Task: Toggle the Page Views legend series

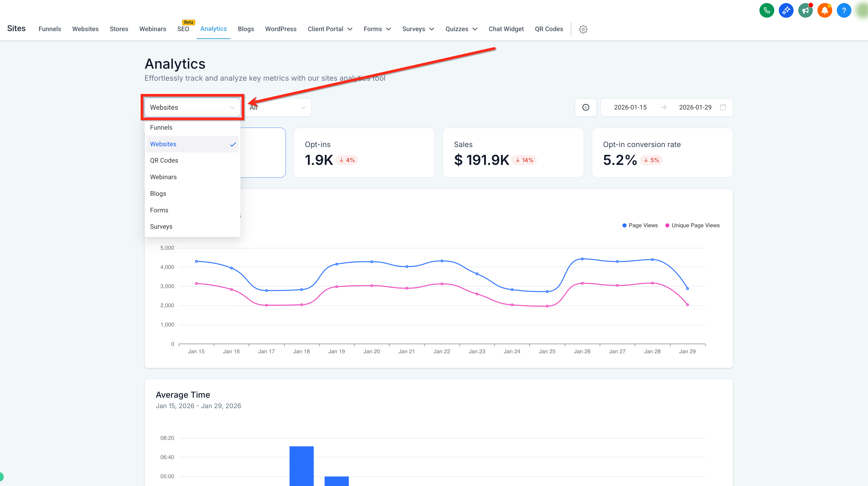Action: point(640,225)
